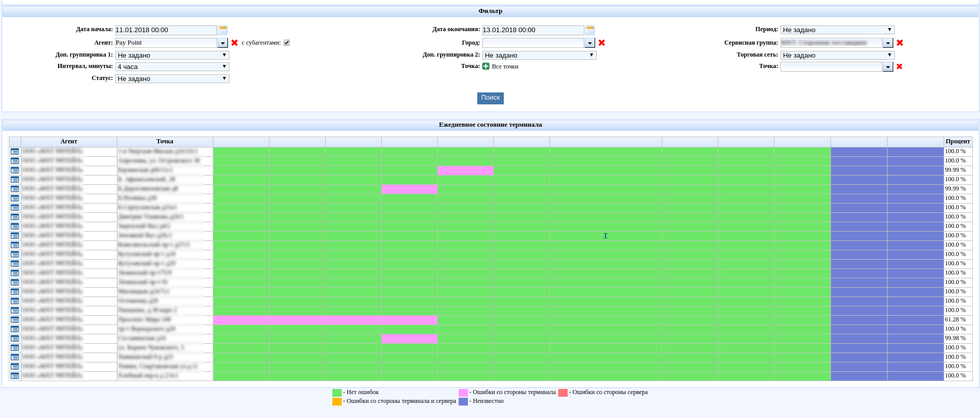Open the Статус select
This screenshot has height=418, width=980.
pos(172,78)
